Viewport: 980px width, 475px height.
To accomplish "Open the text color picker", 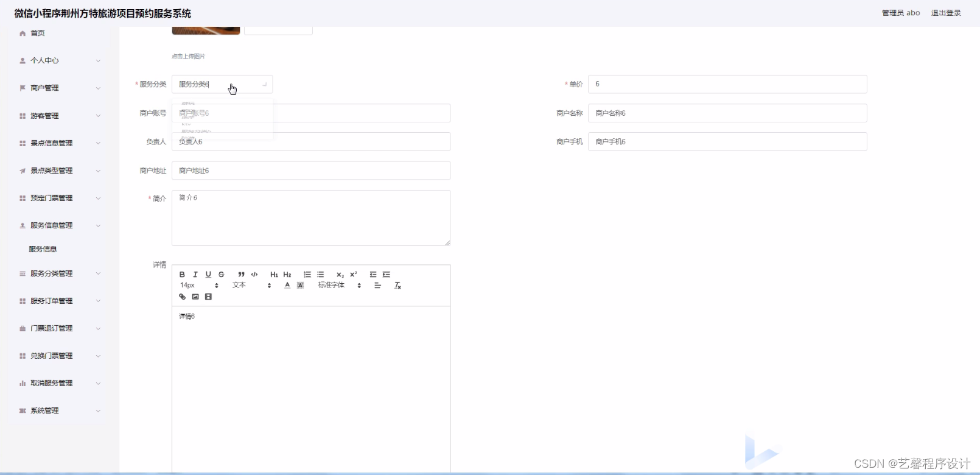I will pos(287,286).
